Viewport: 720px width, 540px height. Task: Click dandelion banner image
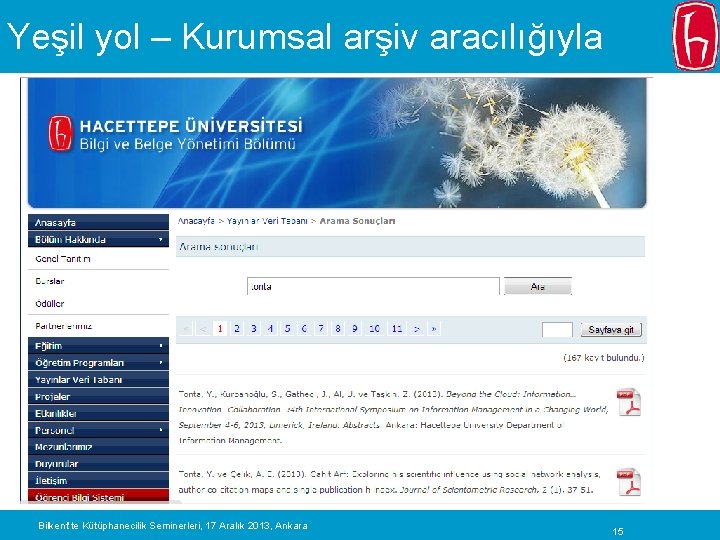pyautogui.click(x=337, y=143)
